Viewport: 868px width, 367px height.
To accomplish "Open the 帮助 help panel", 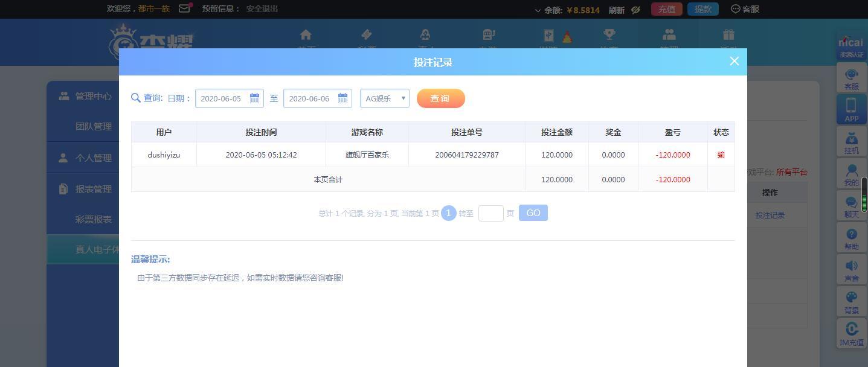I will coord(851,237).
